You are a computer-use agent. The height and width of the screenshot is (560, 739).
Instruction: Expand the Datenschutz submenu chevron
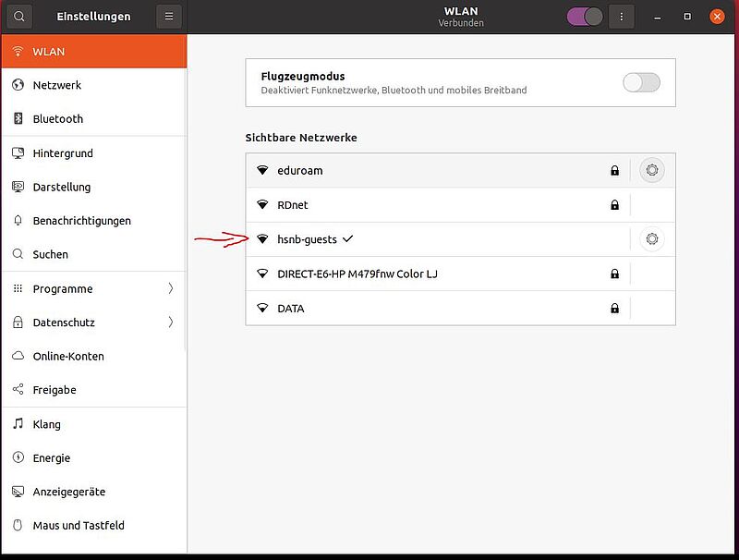pyautogui.click(x=171, y=323)
